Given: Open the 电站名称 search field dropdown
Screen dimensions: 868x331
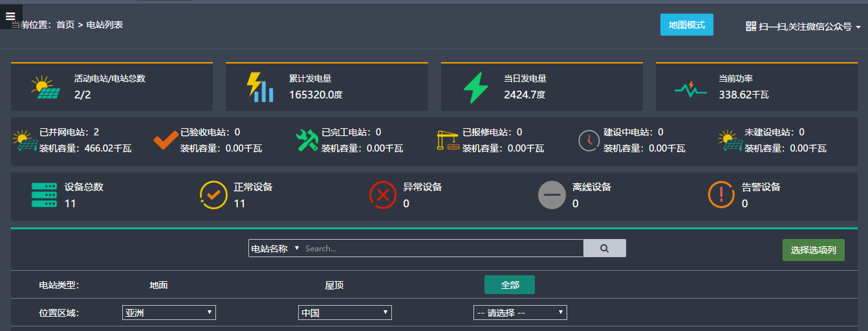Looking at the screenshot, I should click(275, 248).
